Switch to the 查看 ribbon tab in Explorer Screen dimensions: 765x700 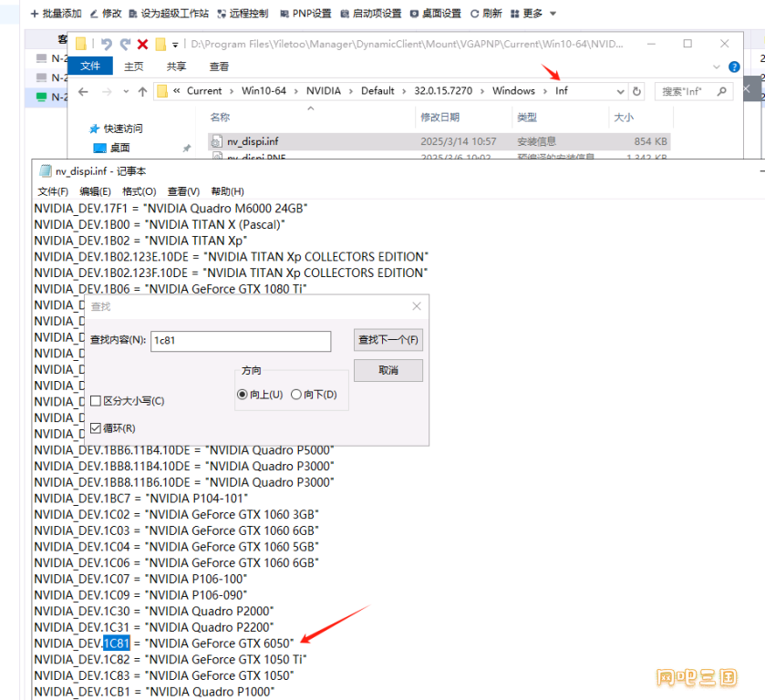click(219, 67)
